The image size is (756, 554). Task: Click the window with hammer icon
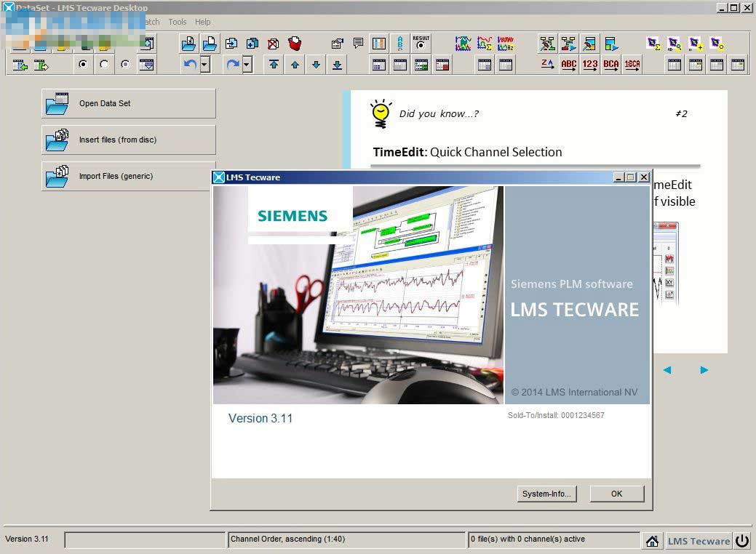coord(589,44)
